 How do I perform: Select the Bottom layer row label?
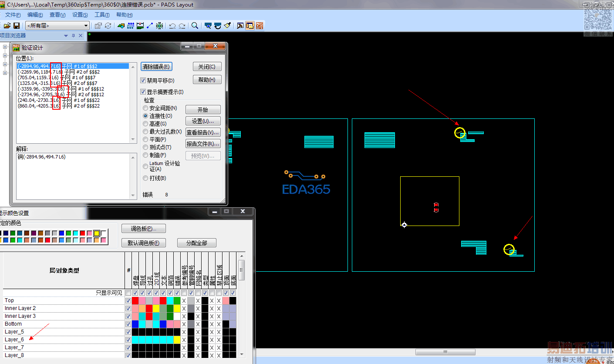13,324
